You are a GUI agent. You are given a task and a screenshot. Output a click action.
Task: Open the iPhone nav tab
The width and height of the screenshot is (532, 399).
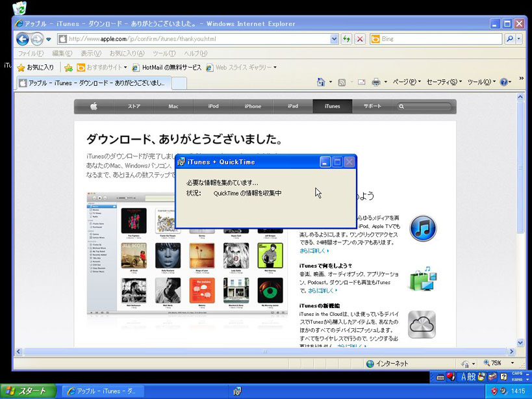[253, 106]
